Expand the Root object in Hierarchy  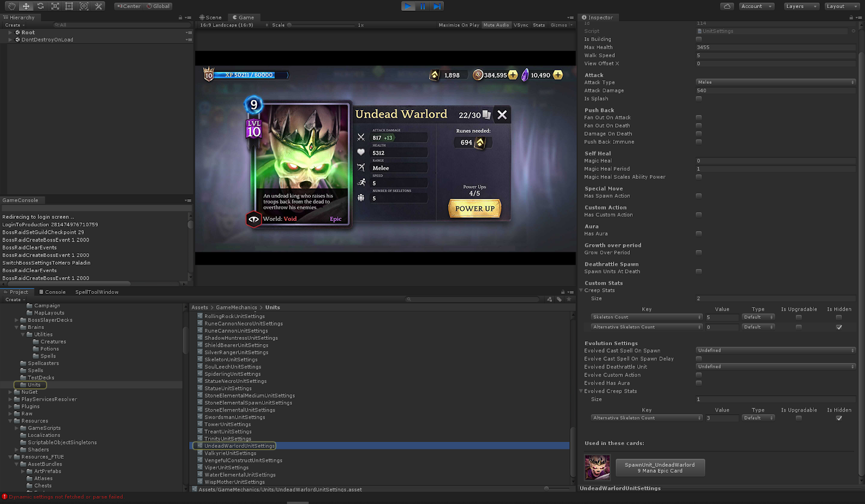[x=10, y=32]
